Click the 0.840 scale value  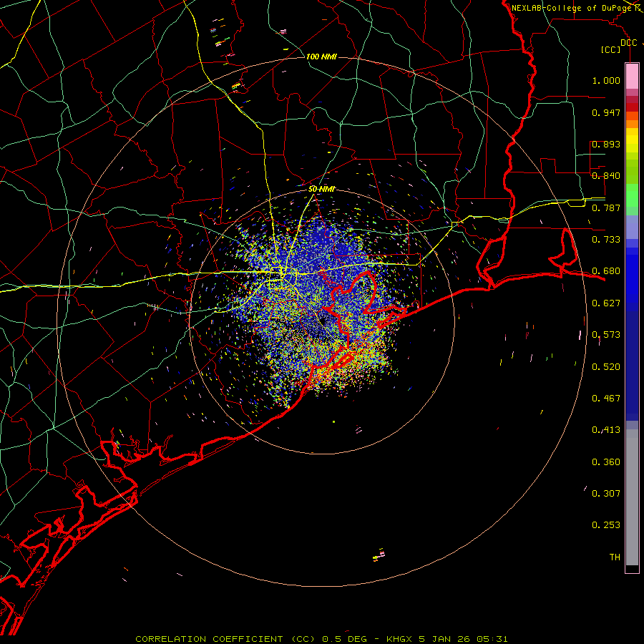tap(606, 176)
